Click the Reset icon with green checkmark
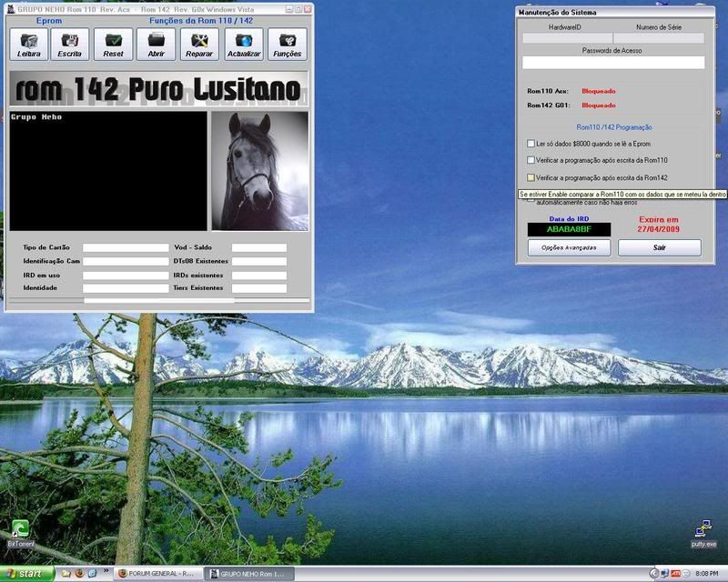Screen dimensions: 728x582 click(113, 44)
